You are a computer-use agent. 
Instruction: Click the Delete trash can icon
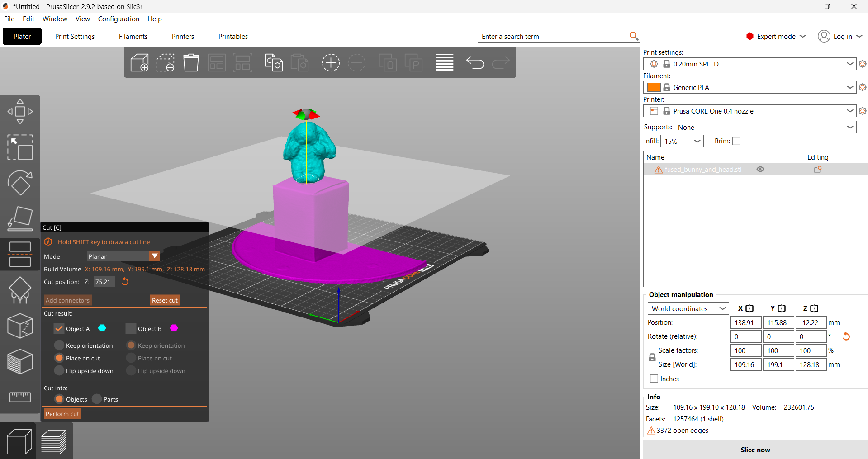(191, 62)
